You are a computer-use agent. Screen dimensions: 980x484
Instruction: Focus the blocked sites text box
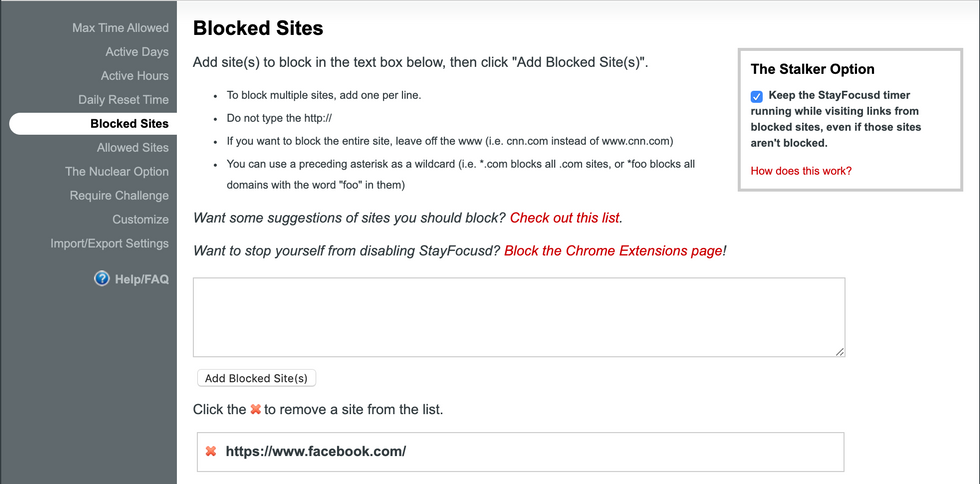pyautogui.click(x=518, y=316)
